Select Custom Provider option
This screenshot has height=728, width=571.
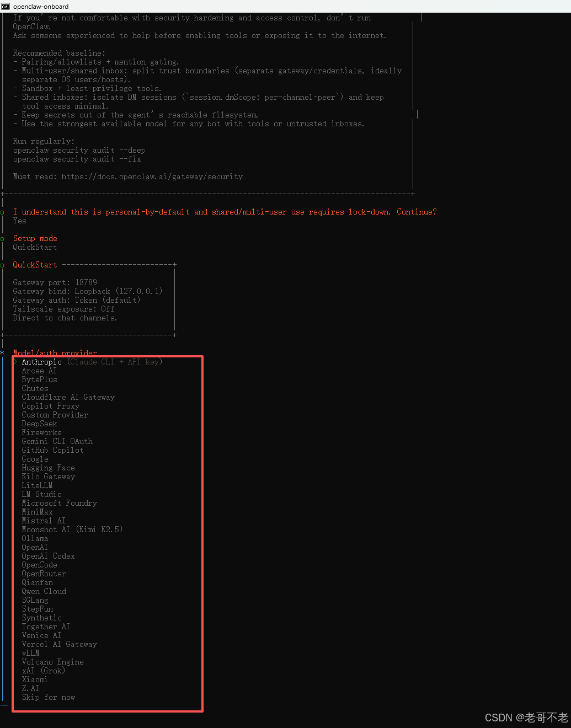55,415
